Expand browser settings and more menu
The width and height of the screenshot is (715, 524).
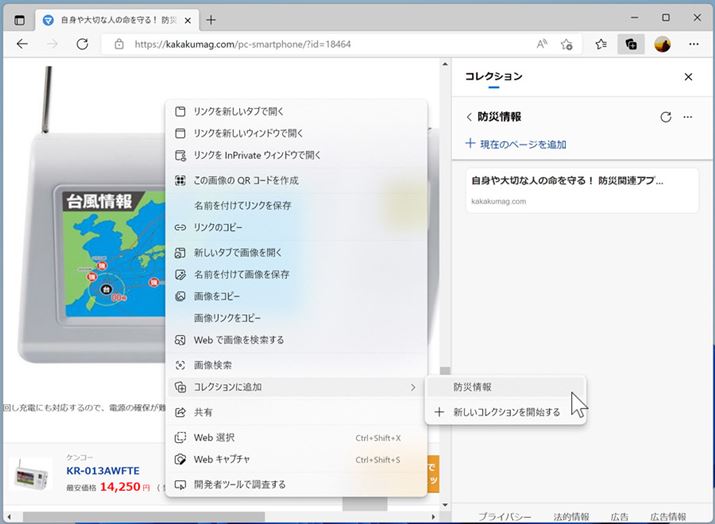coord(693,44)
